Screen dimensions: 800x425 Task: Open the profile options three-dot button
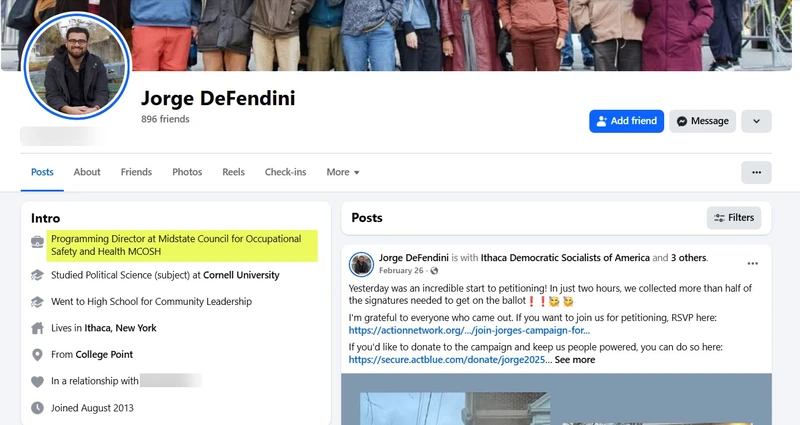[756, 172]
